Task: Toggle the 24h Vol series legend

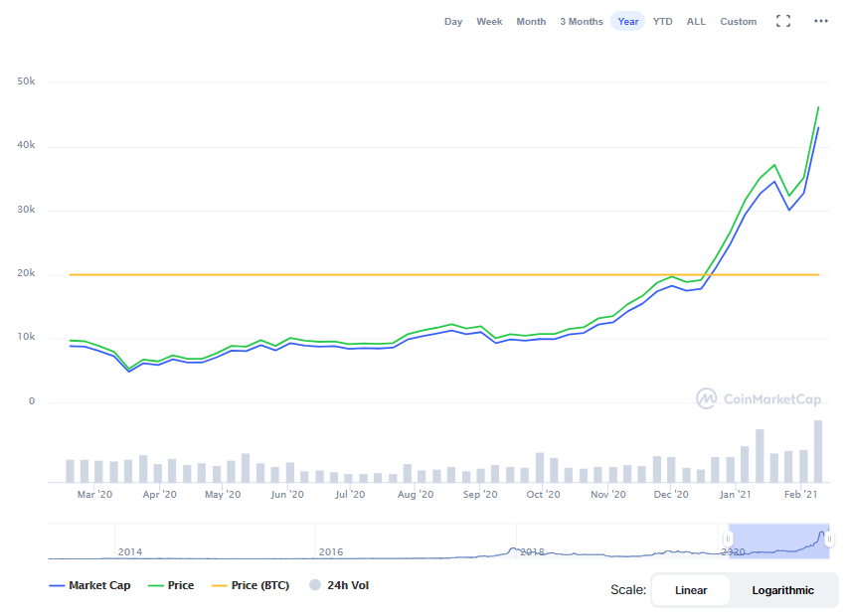Action: [x=339, y=585]
